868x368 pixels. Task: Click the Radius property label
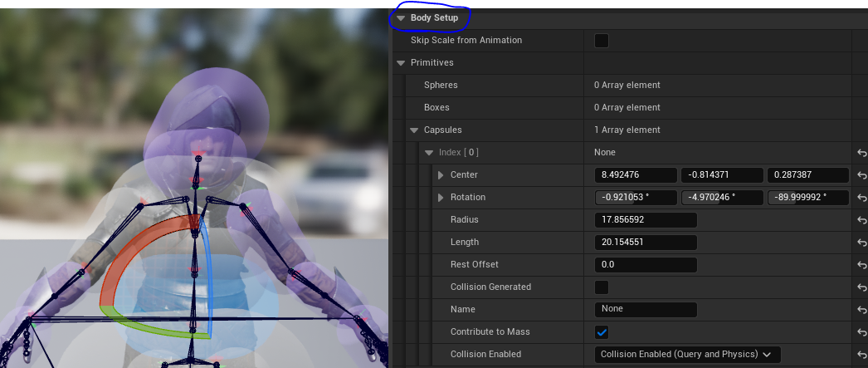point(465,220)
